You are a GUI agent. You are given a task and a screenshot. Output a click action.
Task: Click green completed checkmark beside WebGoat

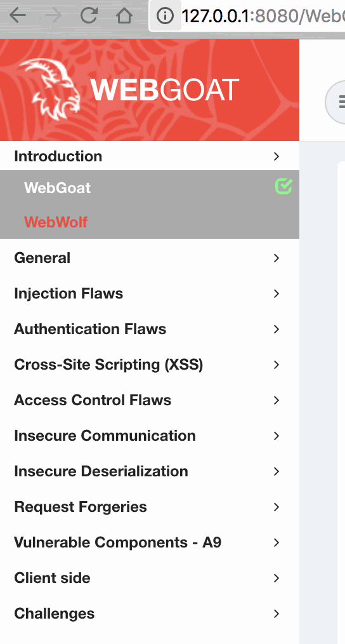283,187
